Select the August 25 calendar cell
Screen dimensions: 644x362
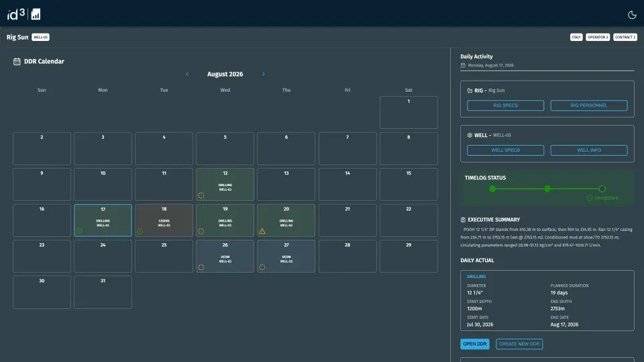[164, 257]
